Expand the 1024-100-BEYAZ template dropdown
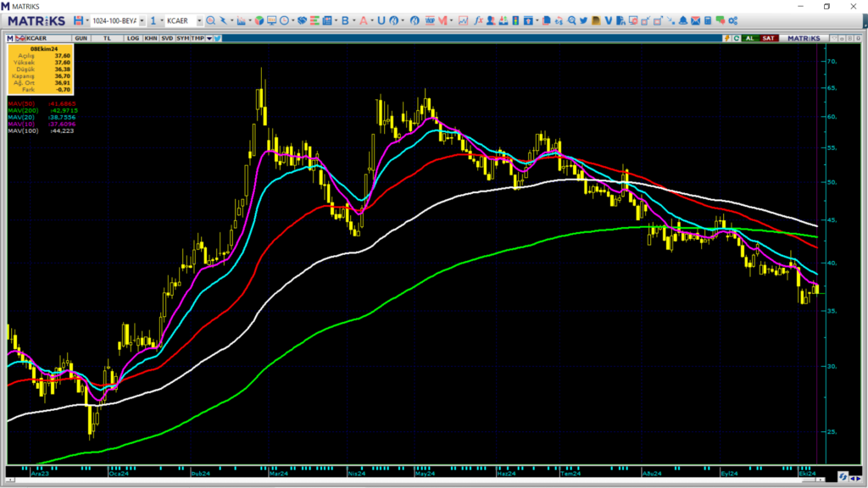The image size is (868, 488). coord(142,21)
